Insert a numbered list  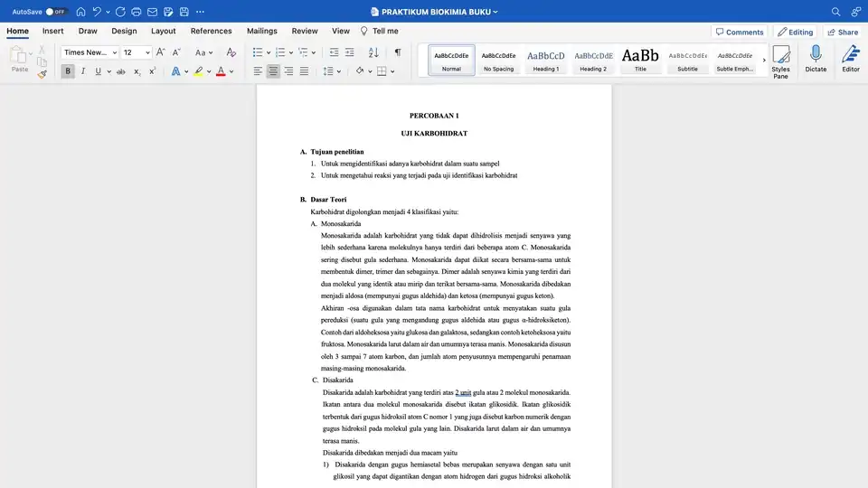(x=280, y=52)
